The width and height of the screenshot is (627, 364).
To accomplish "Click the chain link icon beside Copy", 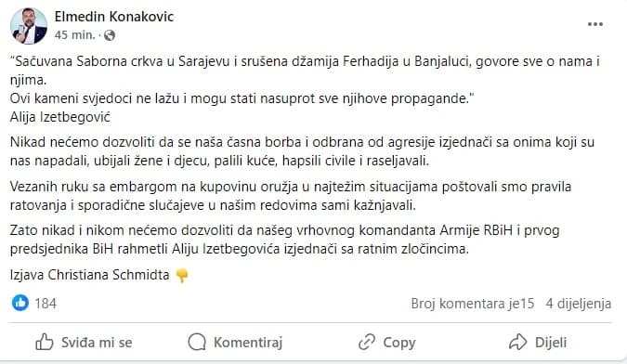I will [367, 342].
